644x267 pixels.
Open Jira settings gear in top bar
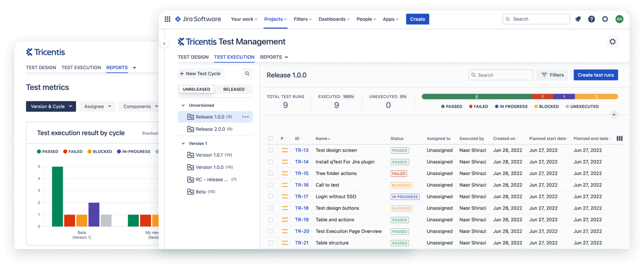(x=605, y=19)
